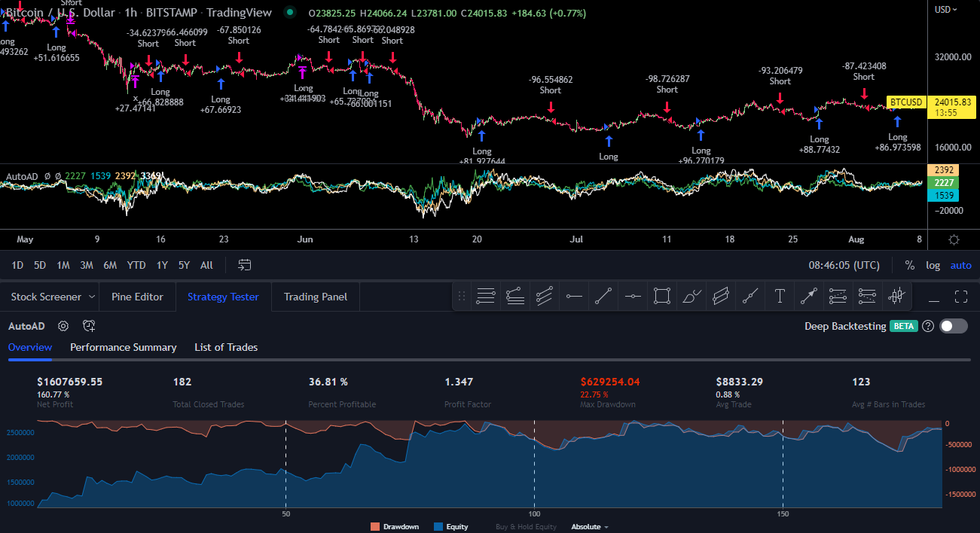Toggle Drawdown series in legend

[x=395, y=527]
